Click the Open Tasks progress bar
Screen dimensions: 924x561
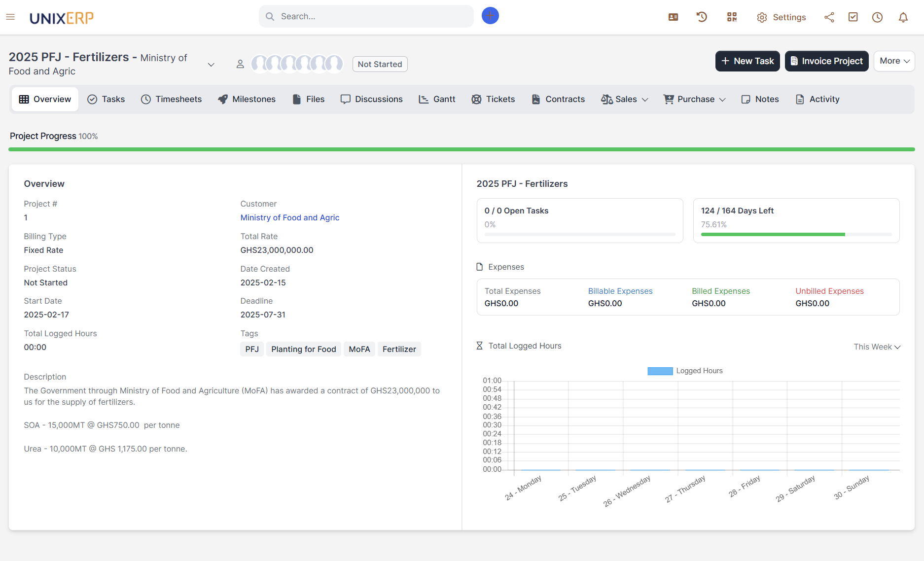580,235
